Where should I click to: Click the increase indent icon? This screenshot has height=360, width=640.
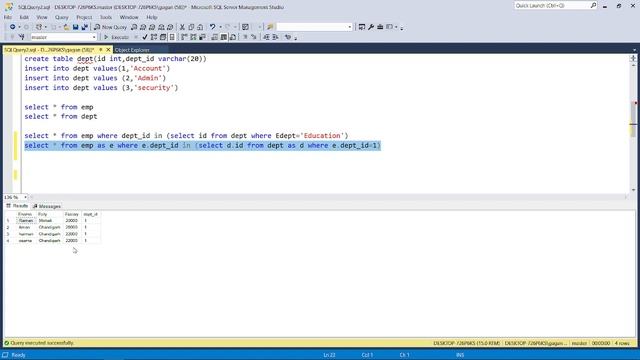pyautogui.click(x=275, y=37)
